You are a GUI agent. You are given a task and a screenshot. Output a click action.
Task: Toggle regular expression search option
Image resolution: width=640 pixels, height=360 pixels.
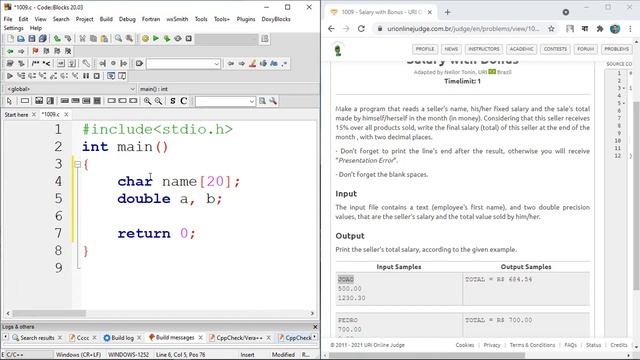click(284, 63)
